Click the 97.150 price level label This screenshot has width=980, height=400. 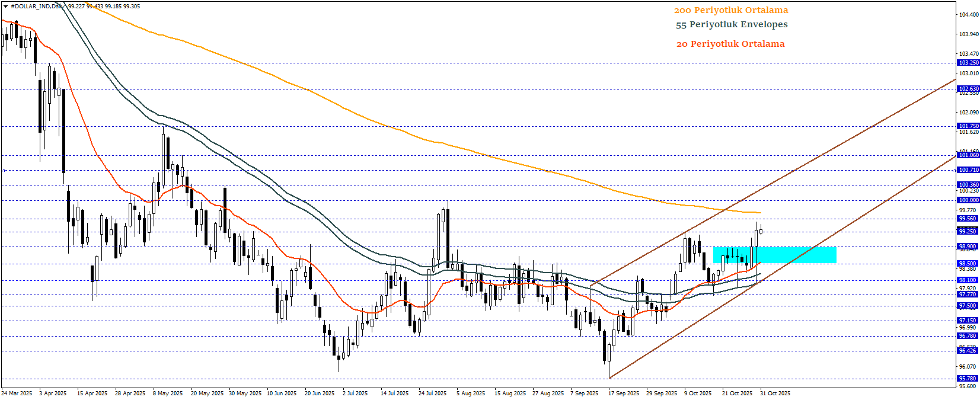[968, 321]
